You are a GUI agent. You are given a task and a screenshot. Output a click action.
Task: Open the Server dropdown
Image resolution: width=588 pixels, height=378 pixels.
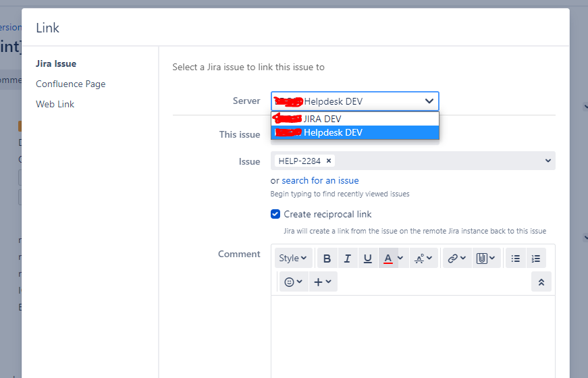pos(354,101)
